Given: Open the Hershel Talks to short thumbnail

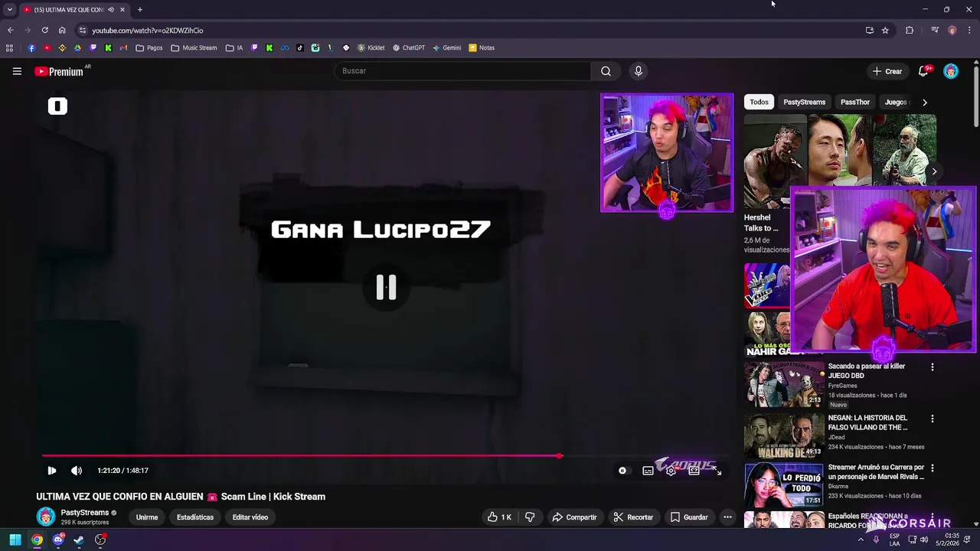Looking at the screenshot, I should 775,161.
